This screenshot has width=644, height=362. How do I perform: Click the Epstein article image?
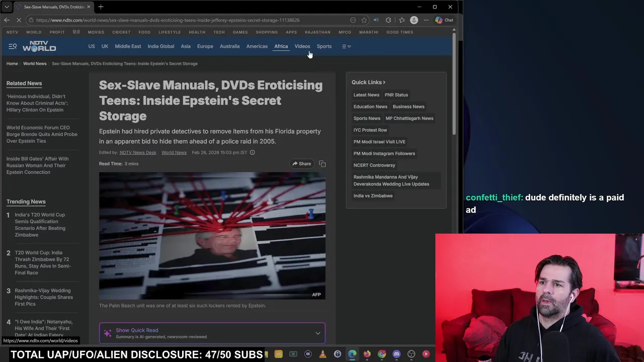212,236
